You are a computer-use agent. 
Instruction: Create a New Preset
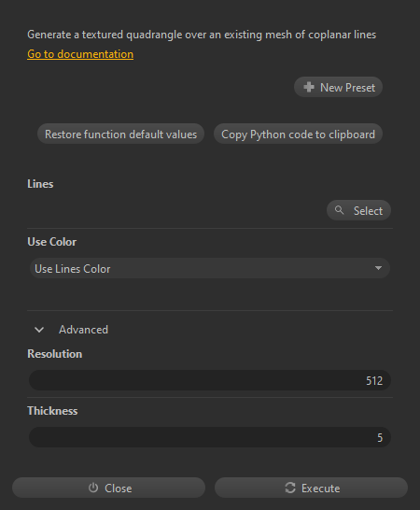pyautogui.click(x=338, y=87)
